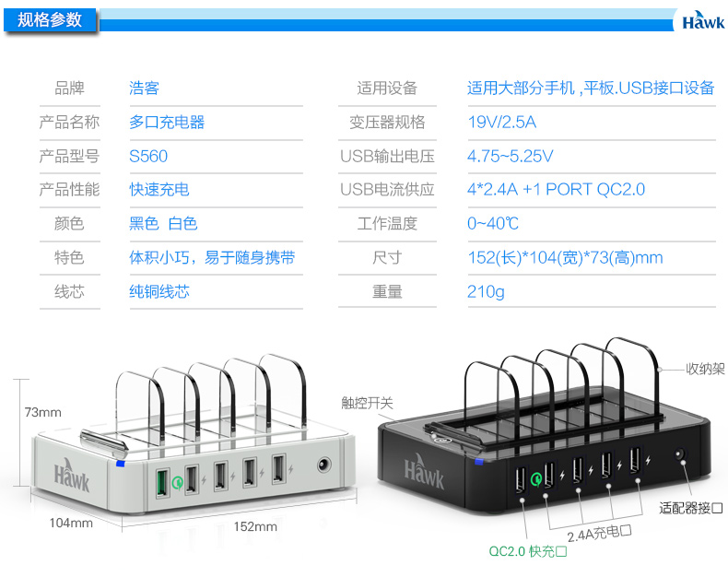Click the adapter jack on black charger
This screenshot has height=577, width=728.
pyautogui.click(x=680, y=454)
